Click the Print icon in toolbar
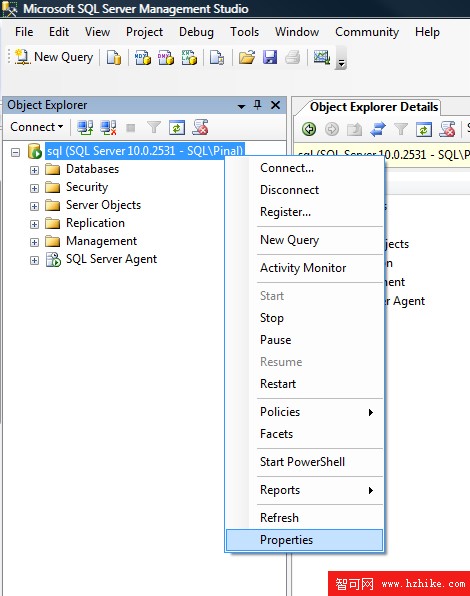This screenshot has height=596, width=470. click(x=293, y=57)
